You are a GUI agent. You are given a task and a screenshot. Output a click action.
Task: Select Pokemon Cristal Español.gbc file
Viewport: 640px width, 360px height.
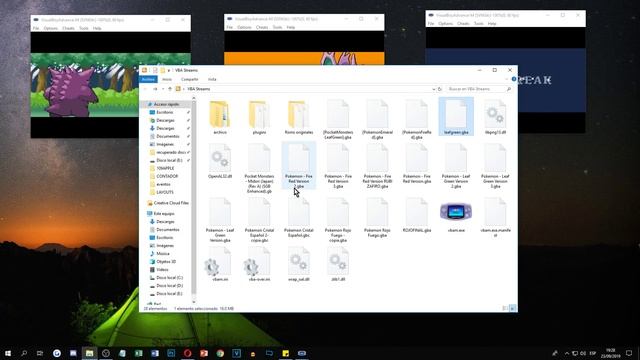299,218
